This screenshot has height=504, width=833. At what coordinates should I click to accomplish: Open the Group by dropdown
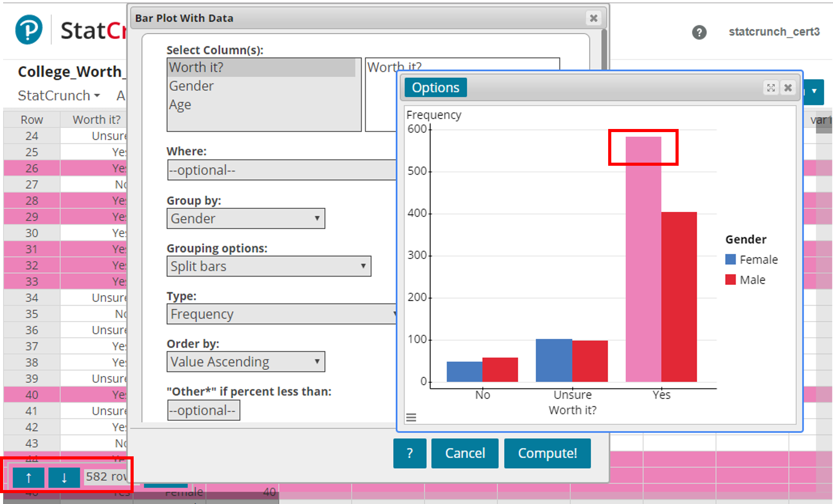point(245,218)
